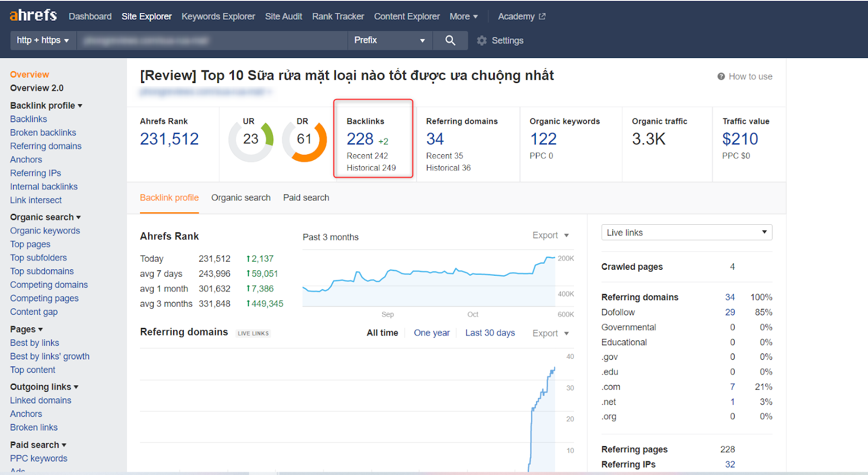Screen dimensions: 868x475
Task: Collapse the Backlink profile sidebar section
Action: click(46, 105)
